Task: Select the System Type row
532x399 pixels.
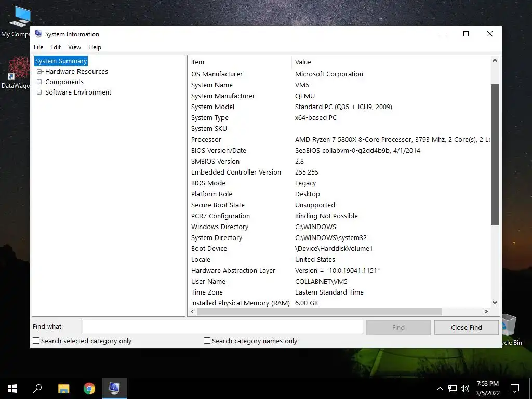Action: [x=340, y=118]
